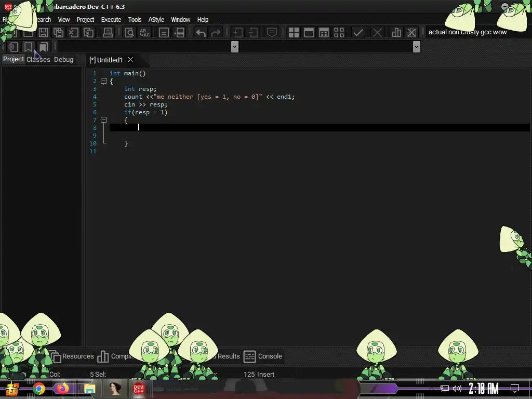This screenshot has height=399, width=532.
Task: Collapse the main() code fold on line 2
Action: [x=104, y=81]
